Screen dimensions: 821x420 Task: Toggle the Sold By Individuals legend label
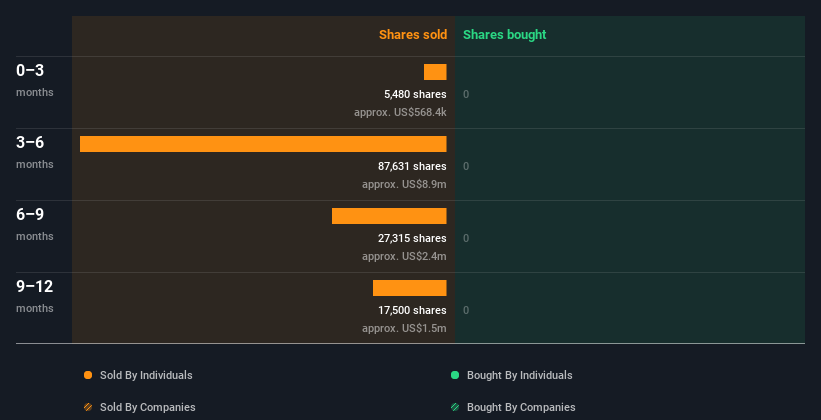coord(146,375)
